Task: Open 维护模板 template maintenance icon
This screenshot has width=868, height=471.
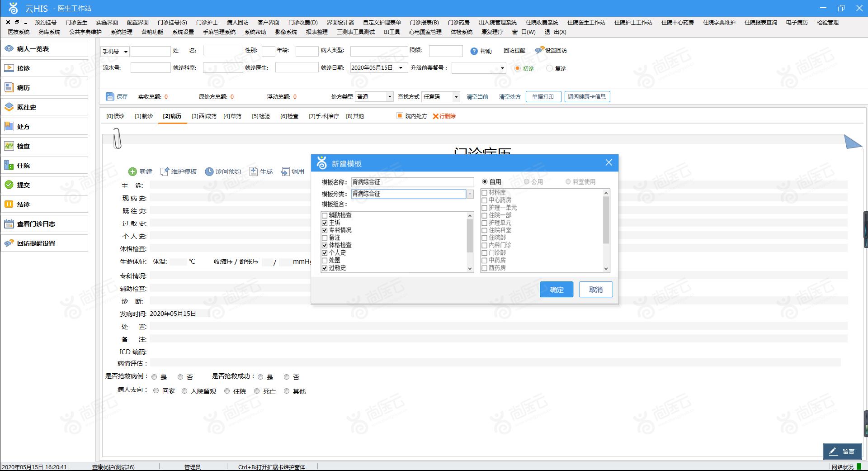Action: tap(165, 171)
